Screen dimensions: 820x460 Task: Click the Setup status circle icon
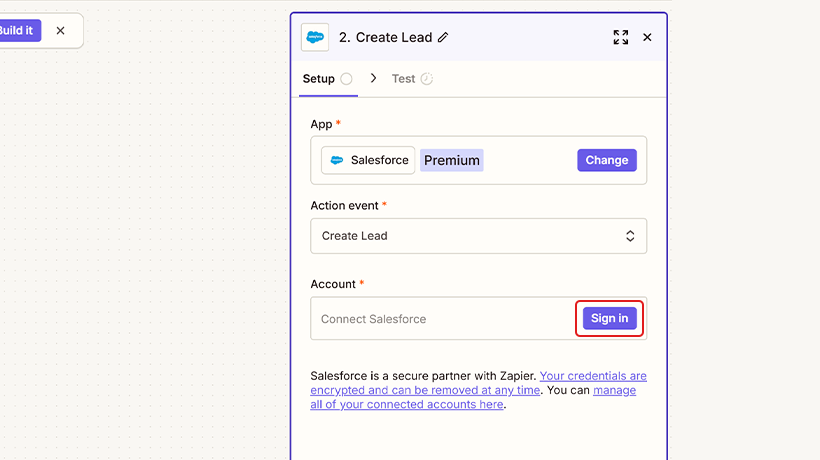point(346,79)
